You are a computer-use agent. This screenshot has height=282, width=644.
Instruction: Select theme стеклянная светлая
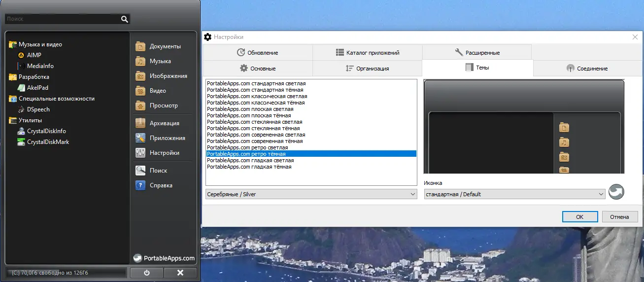click(x=311, y=122)
